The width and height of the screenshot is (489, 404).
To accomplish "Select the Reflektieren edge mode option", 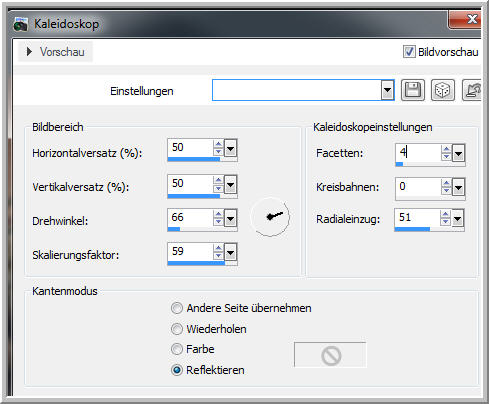I will (x=177, y=370).
